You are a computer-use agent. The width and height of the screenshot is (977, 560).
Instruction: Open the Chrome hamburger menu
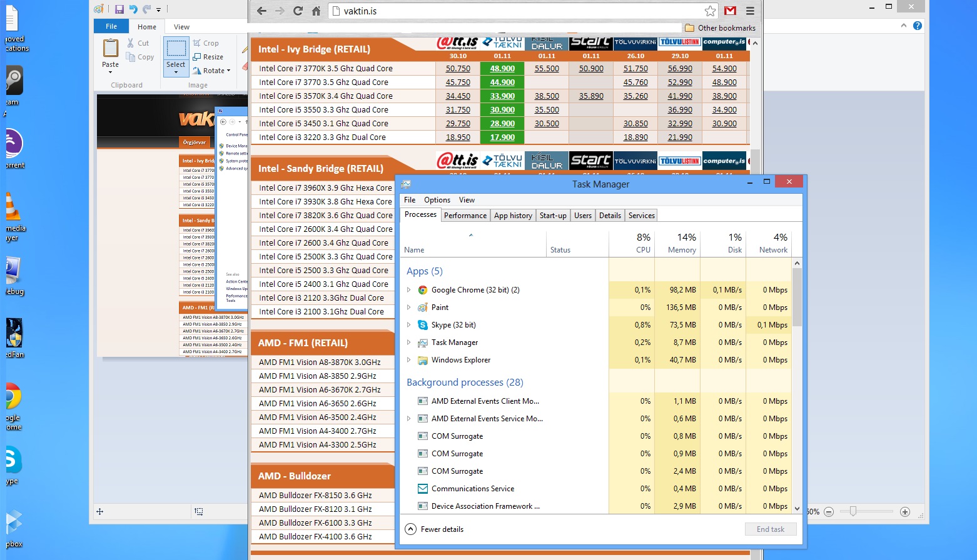click(x=750, y=11)
